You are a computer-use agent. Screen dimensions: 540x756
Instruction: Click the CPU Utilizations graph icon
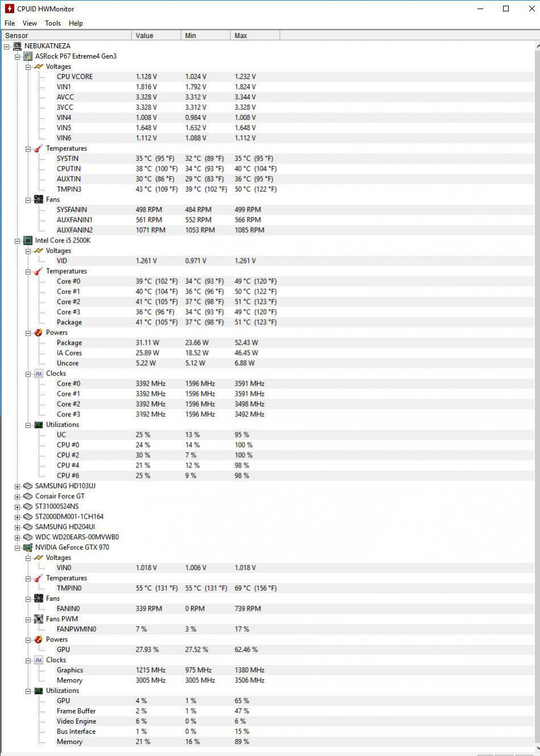point(39,425)
